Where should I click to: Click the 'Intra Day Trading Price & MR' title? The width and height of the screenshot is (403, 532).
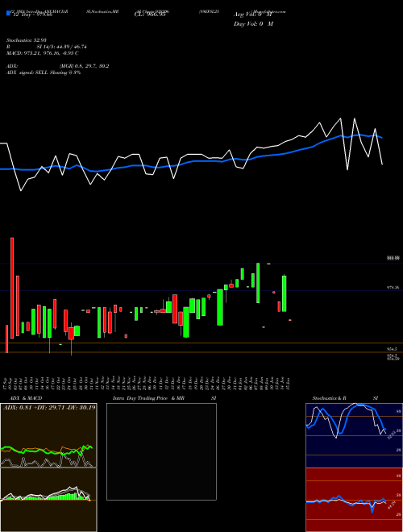(149, 398)
